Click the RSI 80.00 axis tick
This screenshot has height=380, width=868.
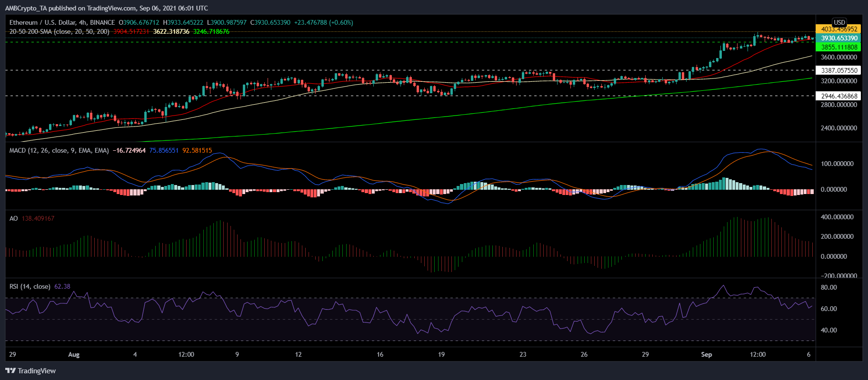click(x=829, y=287)
